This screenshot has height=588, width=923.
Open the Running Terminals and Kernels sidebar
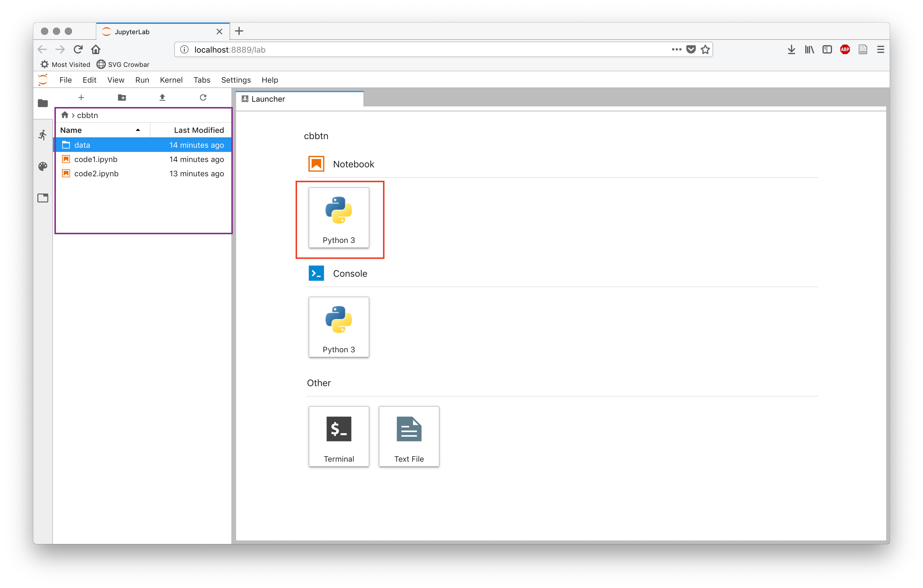(x=43, y=135)
